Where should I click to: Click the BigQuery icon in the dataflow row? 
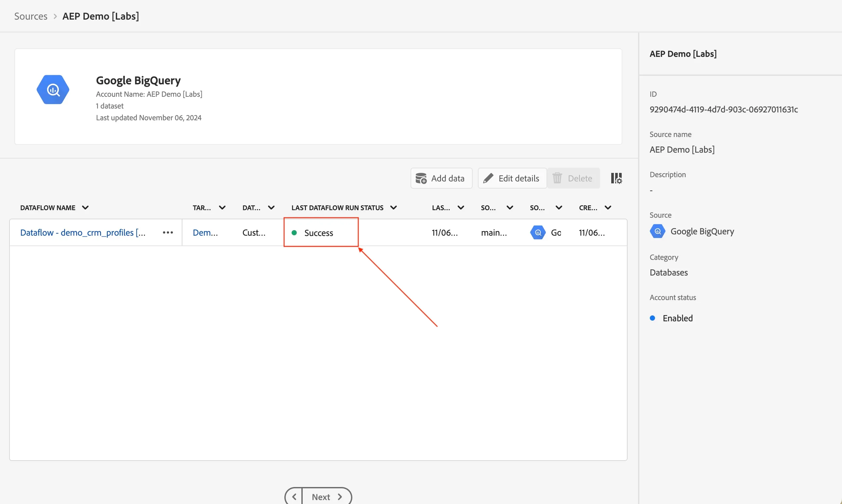click(538, 233)
